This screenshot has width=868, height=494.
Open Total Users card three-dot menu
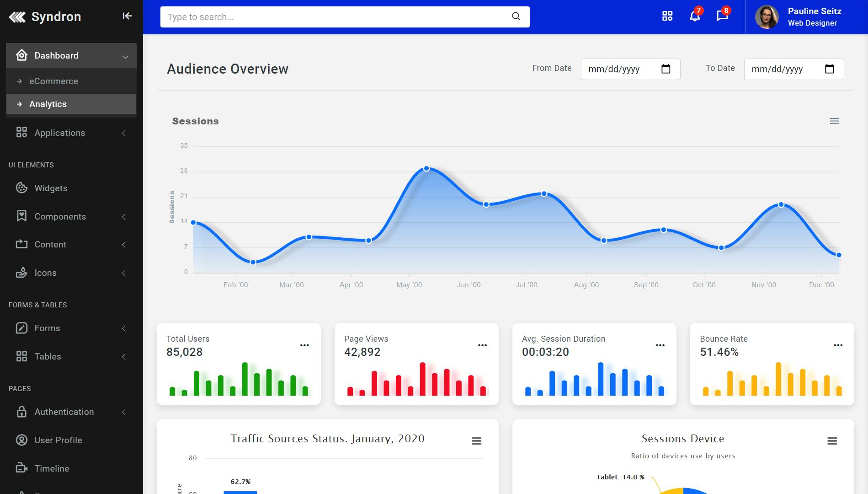pyautogui.click(x=304, y=345)
